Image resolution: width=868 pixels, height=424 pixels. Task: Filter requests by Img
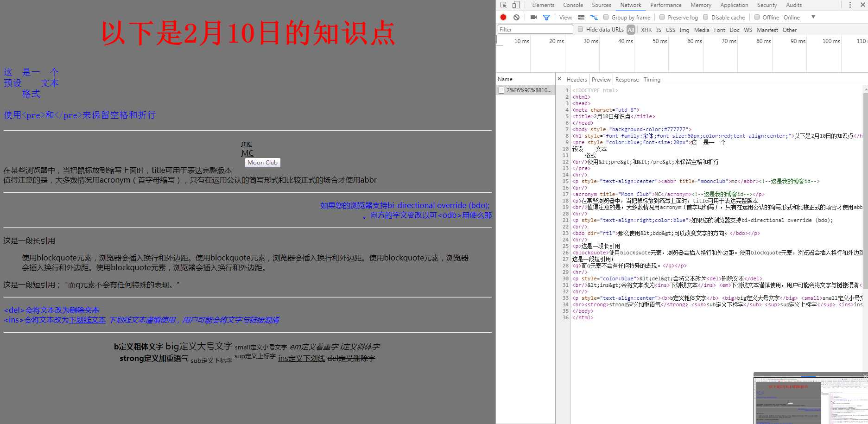(684, 30)
